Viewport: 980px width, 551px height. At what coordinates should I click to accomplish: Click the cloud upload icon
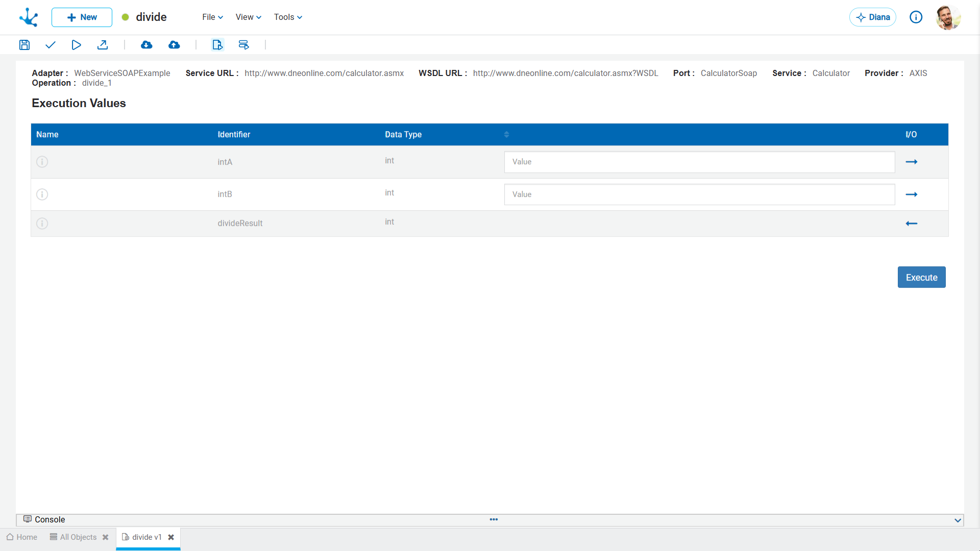174,45
